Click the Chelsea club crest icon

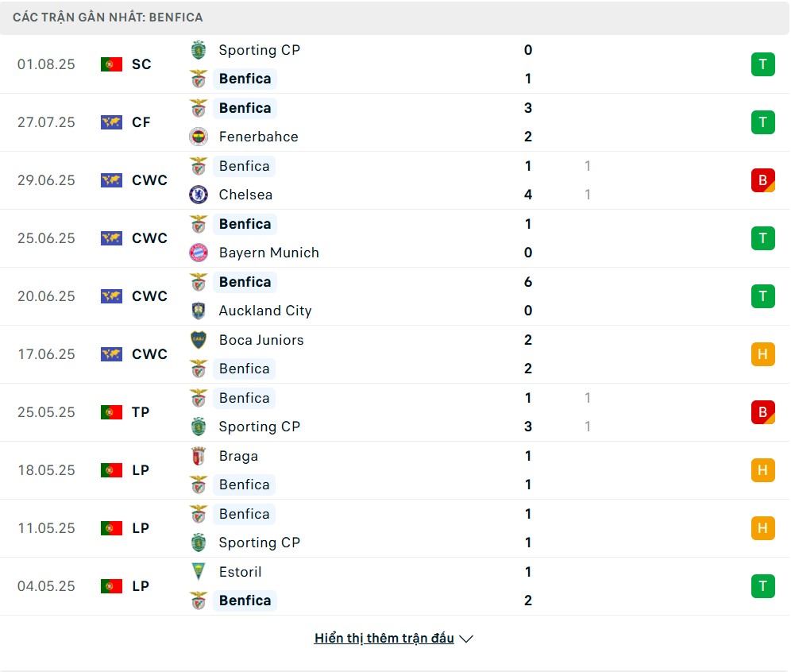tap(199, 195)
